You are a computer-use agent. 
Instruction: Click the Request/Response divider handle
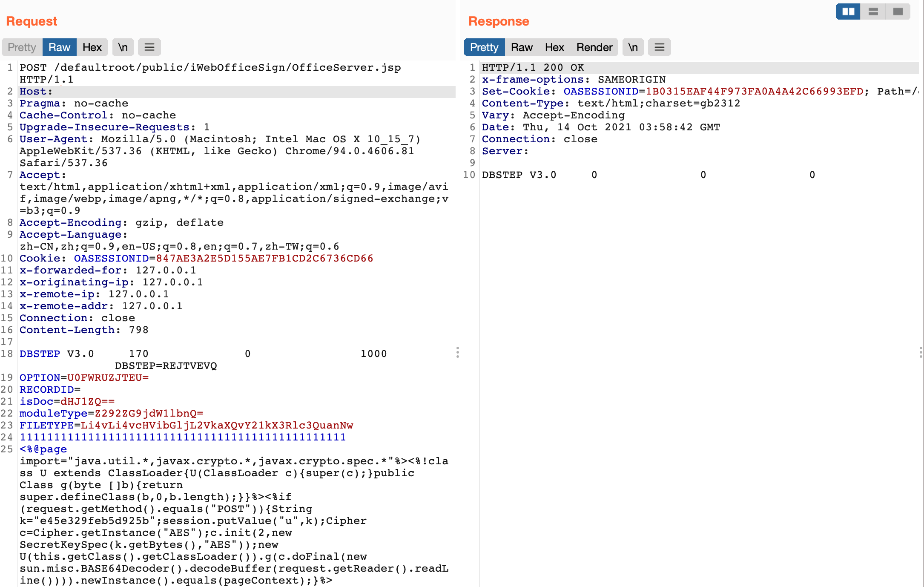(458, 352)
